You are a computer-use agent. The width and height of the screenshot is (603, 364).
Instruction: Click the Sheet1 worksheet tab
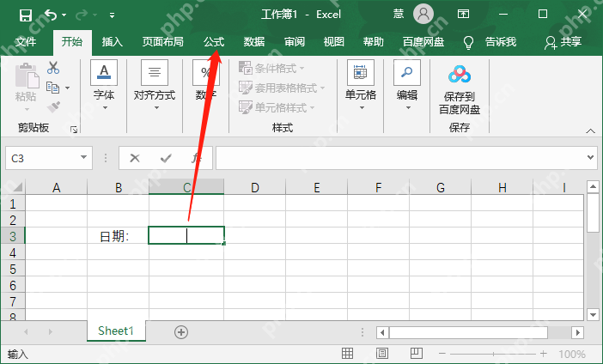tap(116, 331)
